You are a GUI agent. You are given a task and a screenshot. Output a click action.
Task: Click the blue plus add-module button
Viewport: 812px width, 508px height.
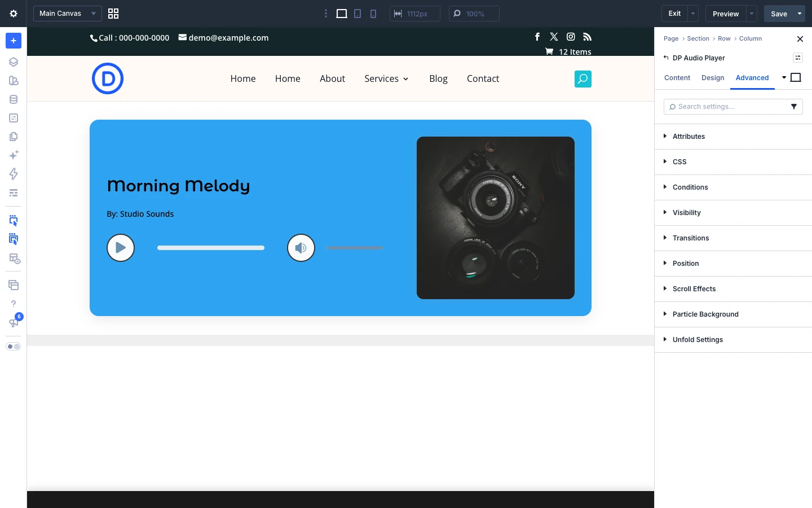14,41
